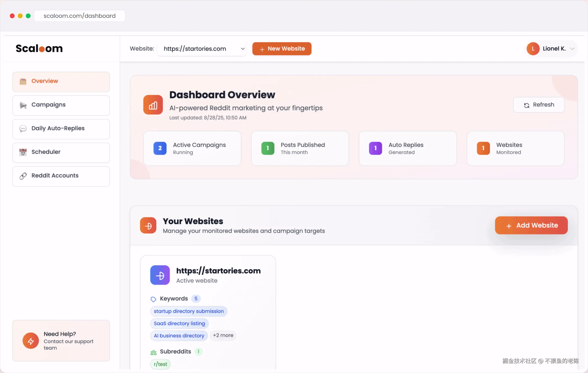Open the Website selector dropdown

coord(202,49)
